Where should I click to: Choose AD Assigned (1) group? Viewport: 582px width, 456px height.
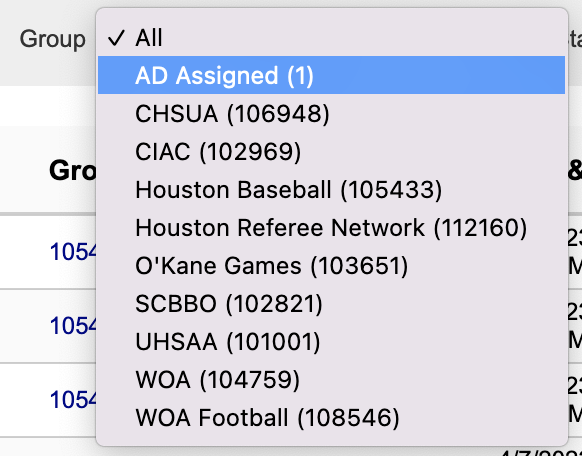[331, 75]
